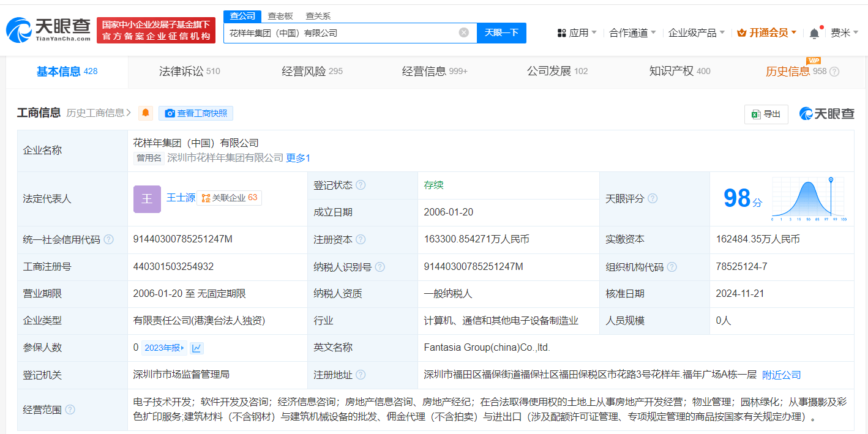This screenshot has width=868, height=434.
Task: Clear the search box text
Action: [x=464, y=32]
